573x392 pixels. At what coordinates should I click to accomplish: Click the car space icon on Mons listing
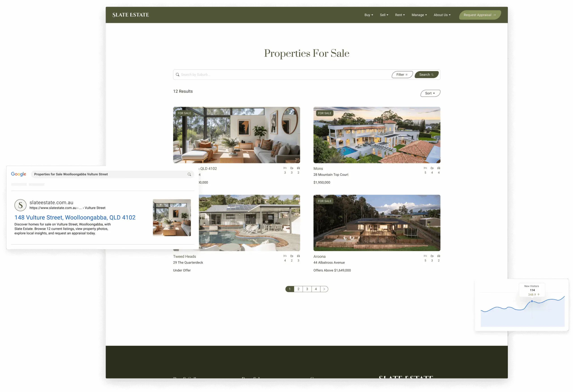[x=439, y=168]
